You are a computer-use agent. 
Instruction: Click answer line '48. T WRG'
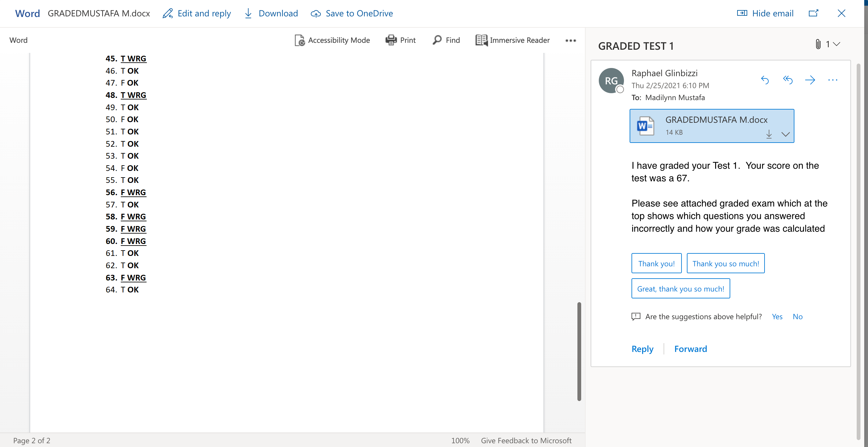coord(126,95)
